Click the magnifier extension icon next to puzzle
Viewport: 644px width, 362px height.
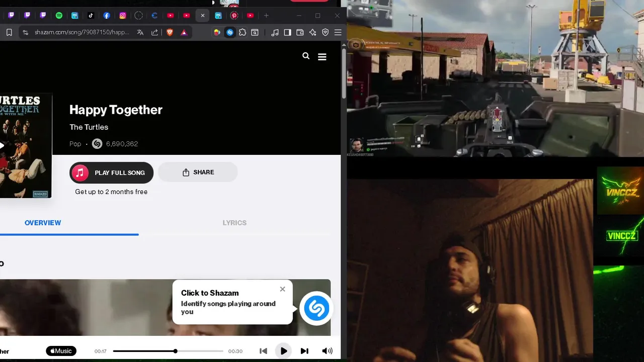tap(255, 32)
